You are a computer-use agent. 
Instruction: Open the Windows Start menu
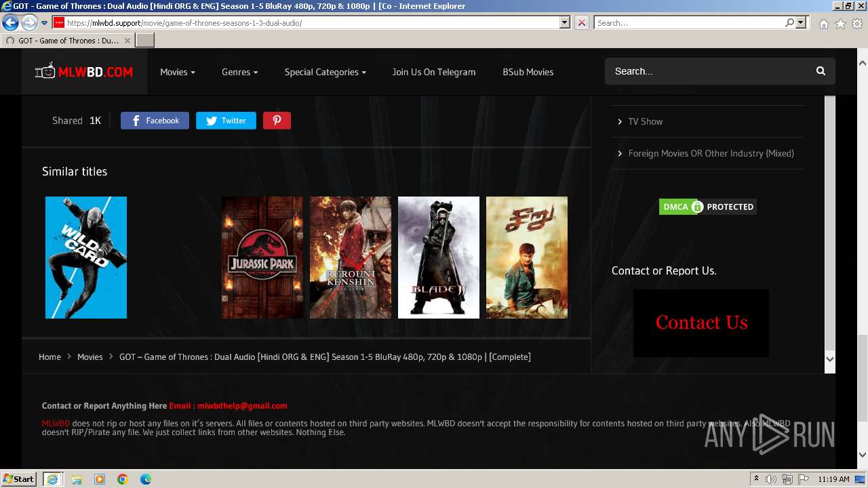pos(18,479)
